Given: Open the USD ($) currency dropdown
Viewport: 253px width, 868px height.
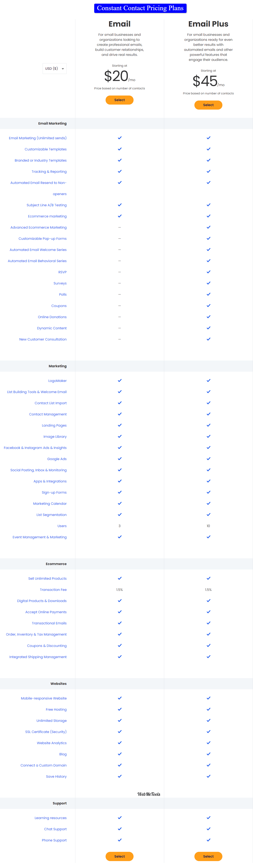Looking at the screenshot, I should 54,68.
